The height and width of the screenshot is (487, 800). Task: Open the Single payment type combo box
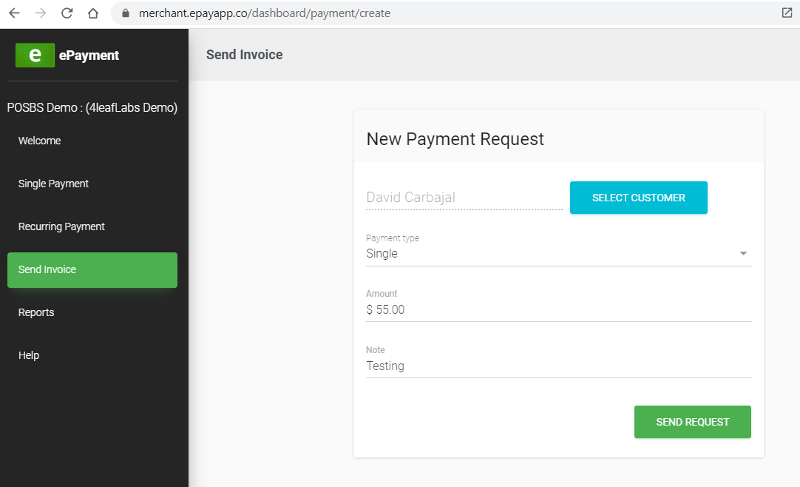tap(550, 254)
